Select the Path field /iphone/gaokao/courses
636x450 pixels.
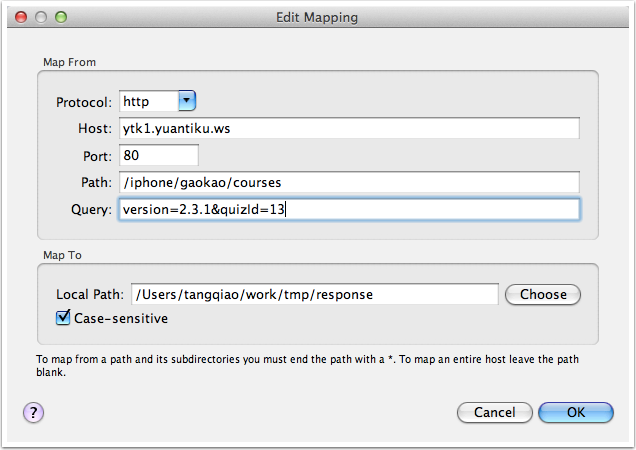[x=349, y=183]
